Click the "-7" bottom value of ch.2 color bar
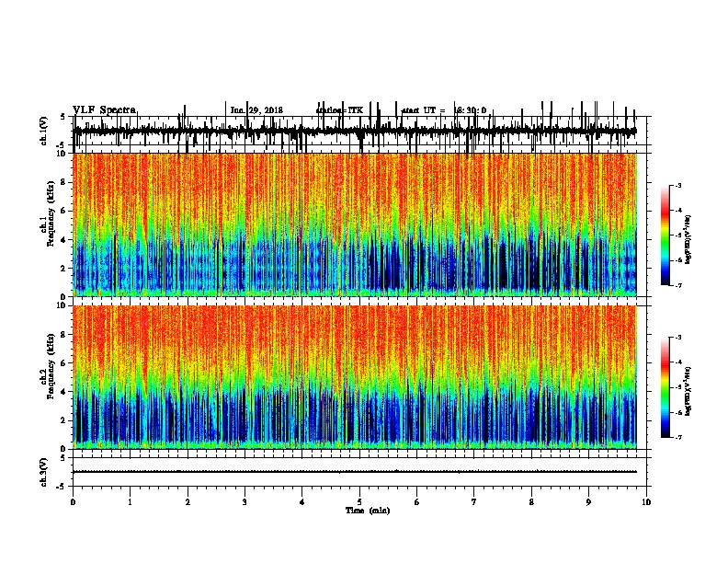This screenshot has width=728, height=563. click(678, 437)
